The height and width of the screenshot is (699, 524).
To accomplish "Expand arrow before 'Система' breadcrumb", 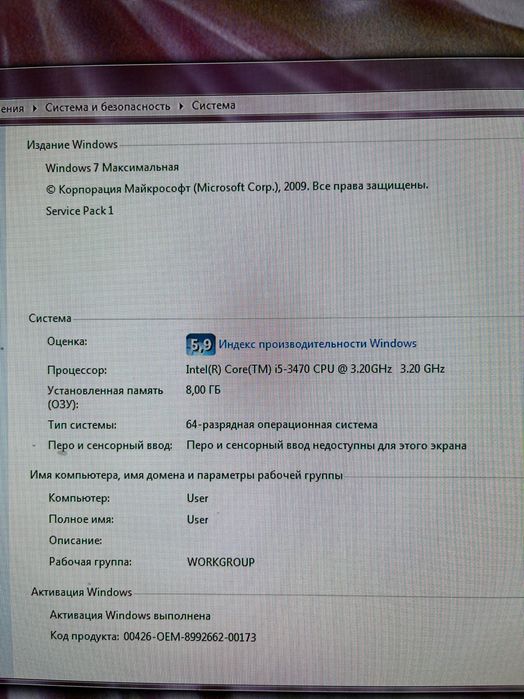I will (x=181, y=107).
